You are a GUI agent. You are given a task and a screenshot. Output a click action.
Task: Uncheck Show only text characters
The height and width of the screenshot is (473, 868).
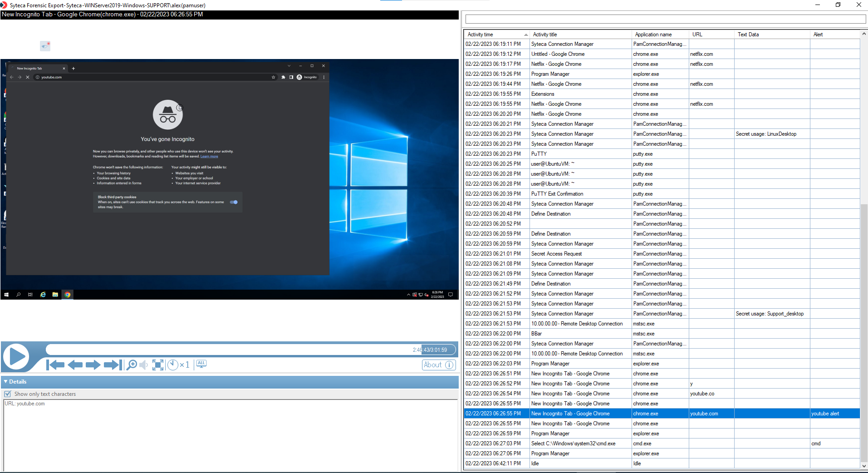click(8, 394)
